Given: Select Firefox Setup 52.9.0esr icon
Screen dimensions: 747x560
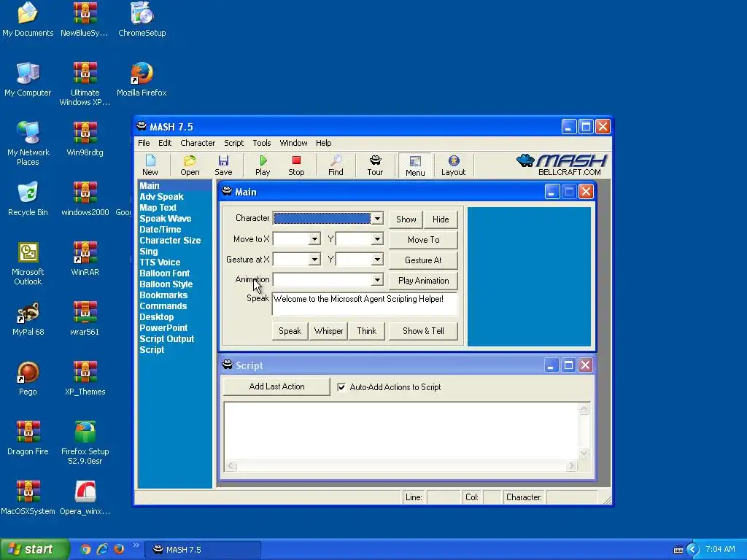Looking at the screenshot, I should tap(85, 443).
